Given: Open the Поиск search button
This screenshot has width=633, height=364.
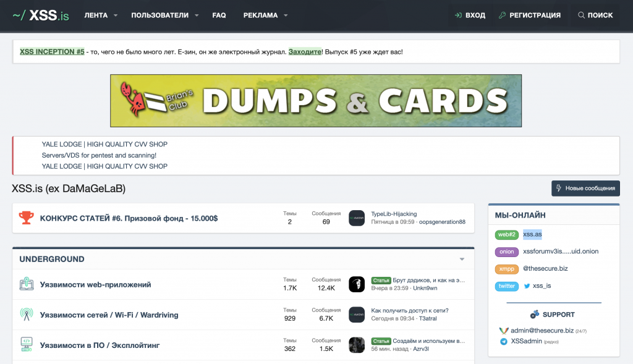Looking at the screenshot, I should 595,15.
